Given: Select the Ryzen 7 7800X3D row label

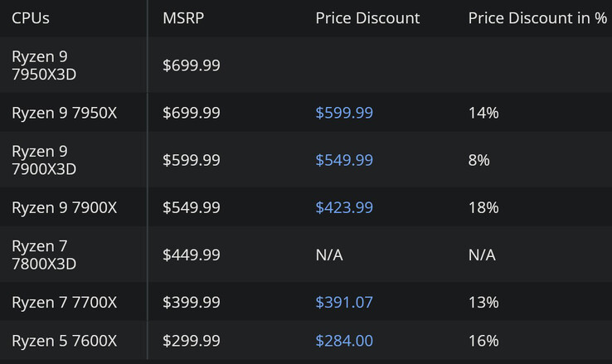Looking at the screenshot, I should (44, 255).
